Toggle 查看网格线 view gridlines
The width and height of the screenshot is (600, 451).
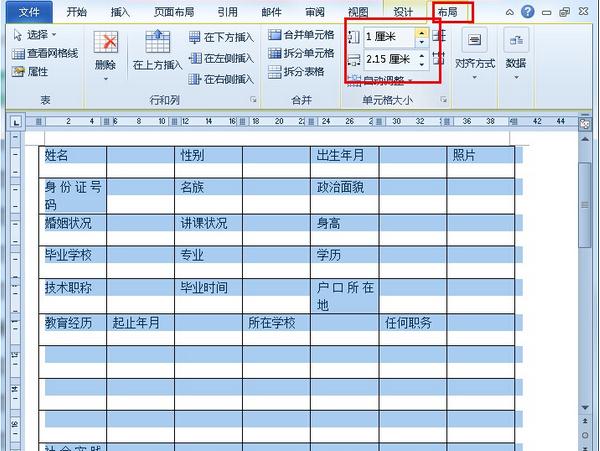[45, 54]
